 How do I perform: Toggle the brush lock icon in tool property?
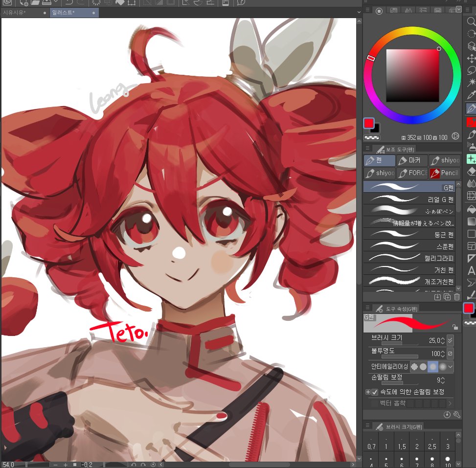(x=455, y=327)
